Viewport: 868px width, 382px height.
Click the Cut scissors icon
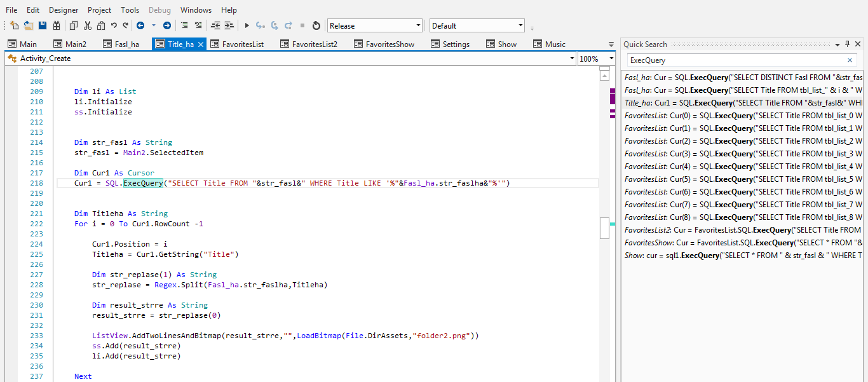87,26
